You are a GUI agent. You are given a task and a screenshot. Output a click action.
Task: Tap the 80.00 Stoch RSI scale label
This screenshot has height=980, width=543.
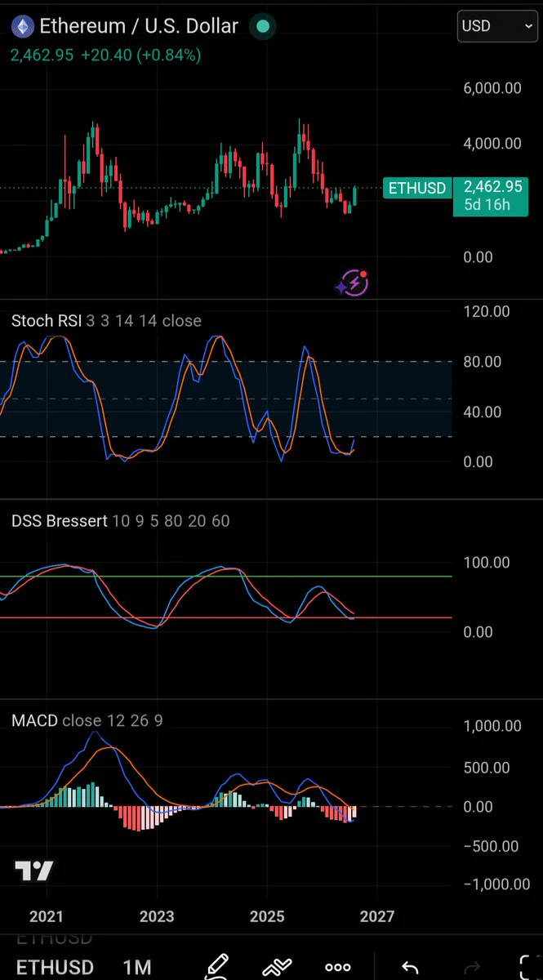482,362
